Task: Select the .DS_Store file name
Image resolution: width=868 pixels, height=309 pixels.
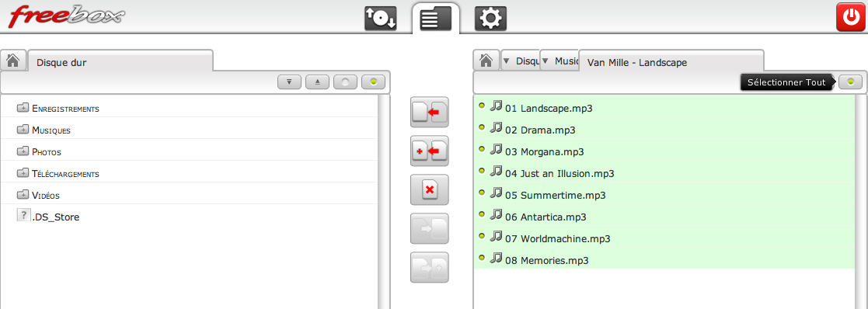Action: coord(55,218)
